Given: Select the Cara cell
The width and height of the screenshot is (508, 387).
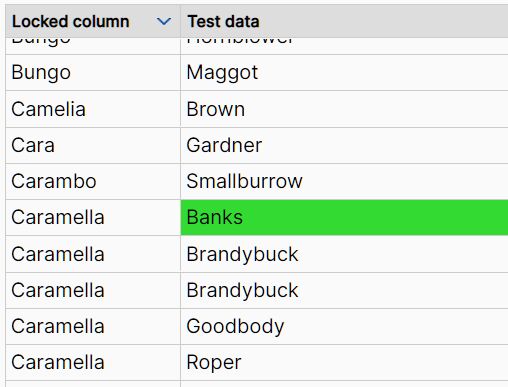Looking at the screenshot, I should pos(93,145).
